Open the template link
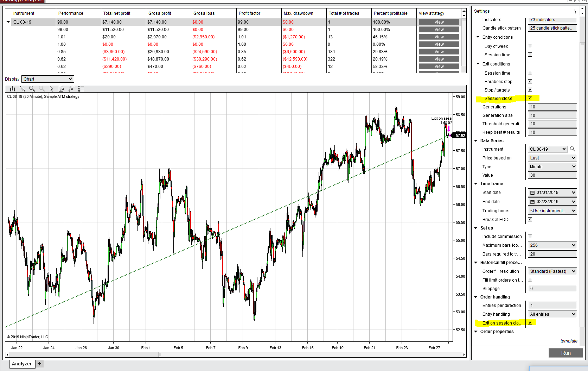This screenshot has width=588, height=371. click(x=569, y=341)
